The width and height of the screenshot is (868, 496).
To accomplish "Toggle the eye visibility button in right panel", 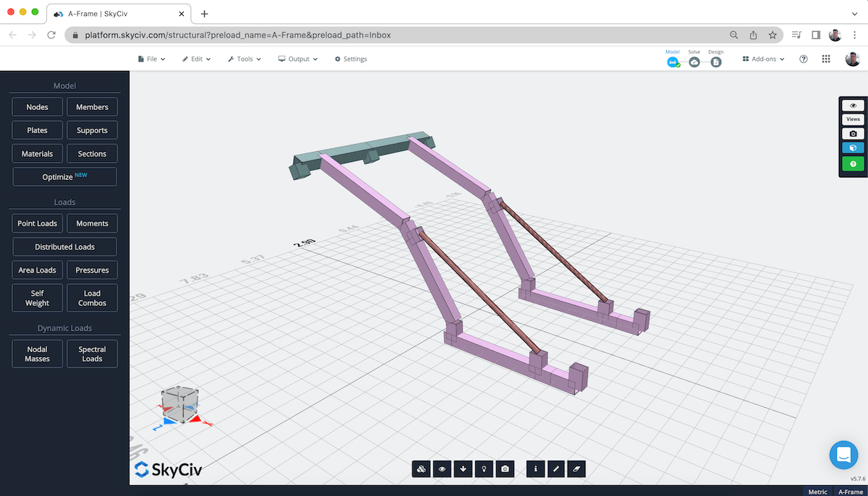I will pyautogui.click(x=852, y=105).
